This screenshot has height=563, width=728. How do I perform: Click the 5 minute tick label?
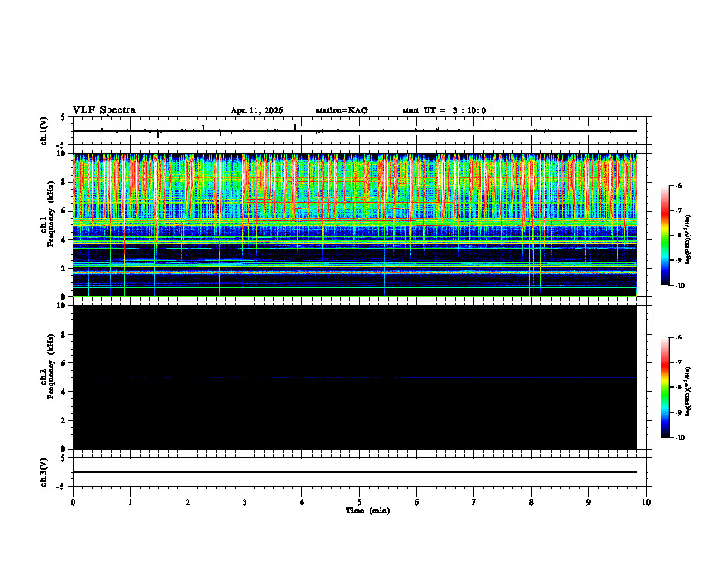pos(359,502)
